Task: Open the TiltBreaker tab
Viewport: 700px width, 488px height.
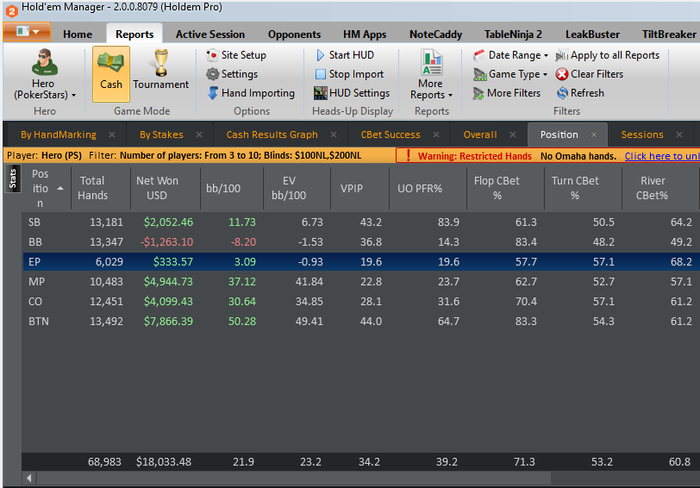Action: [669, 34]
